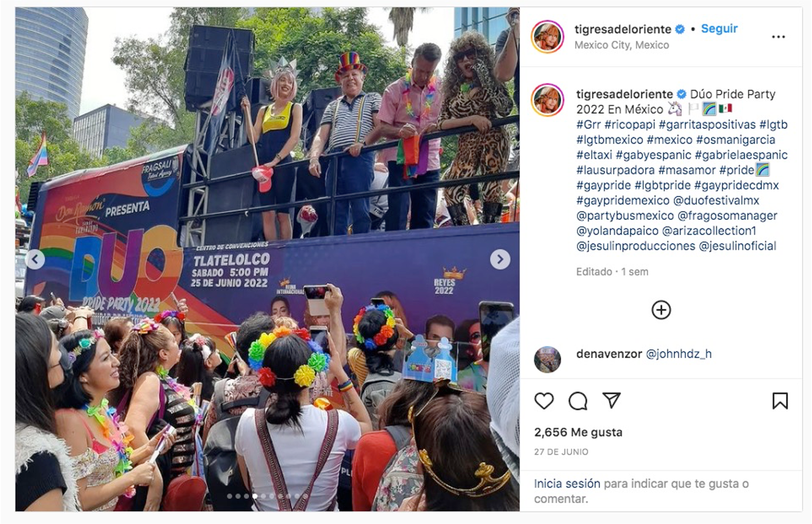Open tigresadeloriente profile avatar in header

click(547, 37)
